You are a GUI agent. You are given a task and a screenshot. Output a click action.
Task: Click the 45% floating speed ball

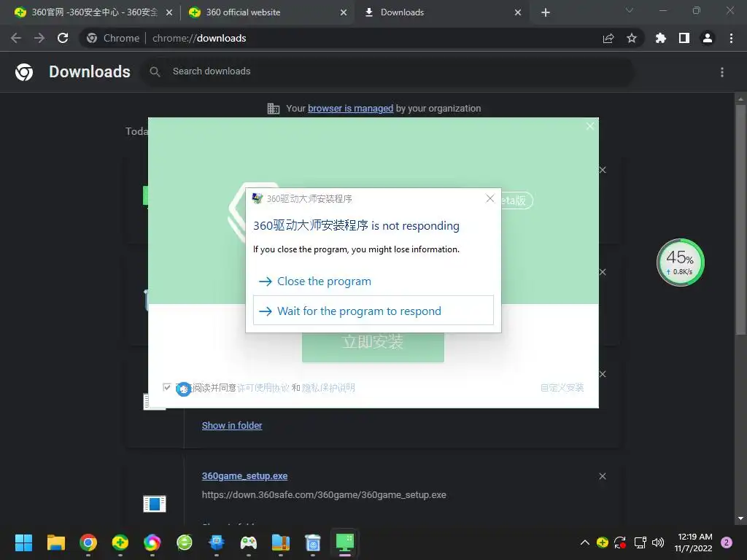[x=681, y=262]
